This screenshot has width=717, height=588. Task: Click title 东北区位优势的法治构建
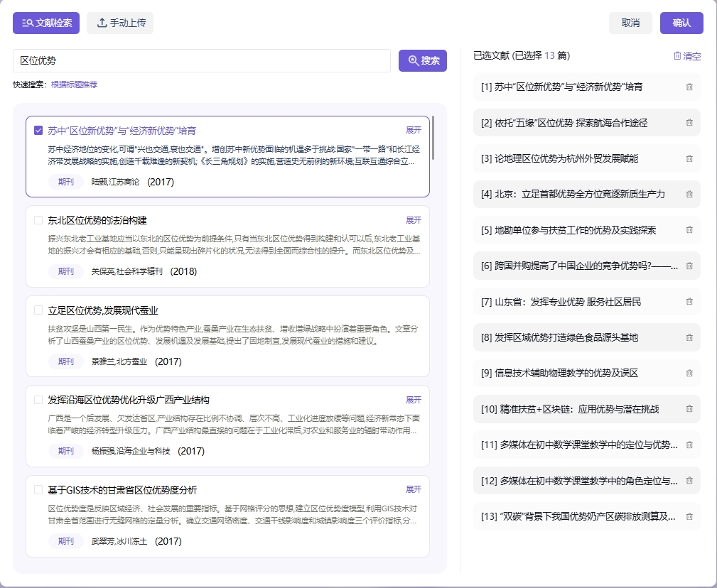(x=97, y=221)
